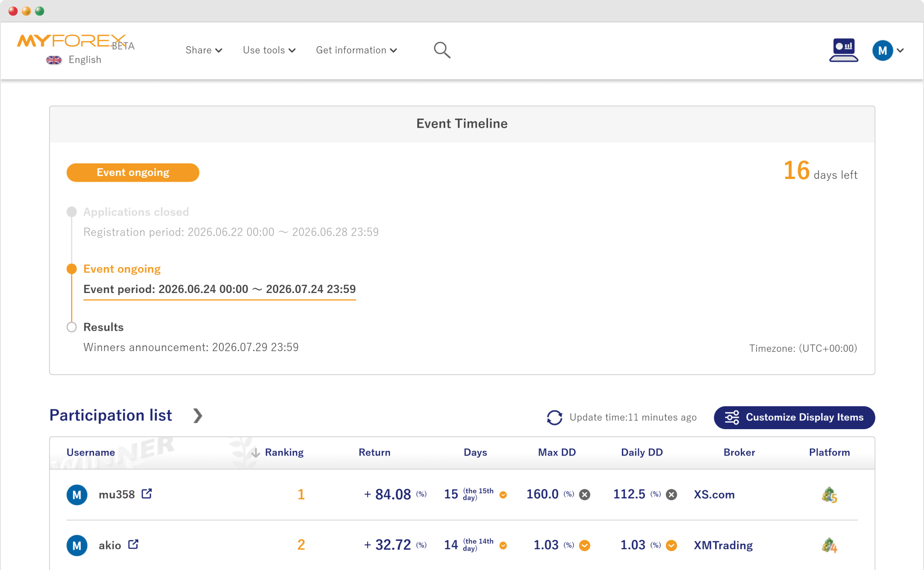Click the XS.com broker name
Screen dimensions: 924x570
pyautogui.click(x=714, y=495)
